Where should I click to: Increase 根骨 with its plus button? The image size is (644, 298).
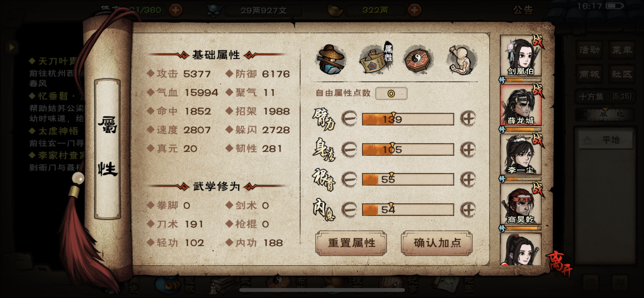coord(468,179)
